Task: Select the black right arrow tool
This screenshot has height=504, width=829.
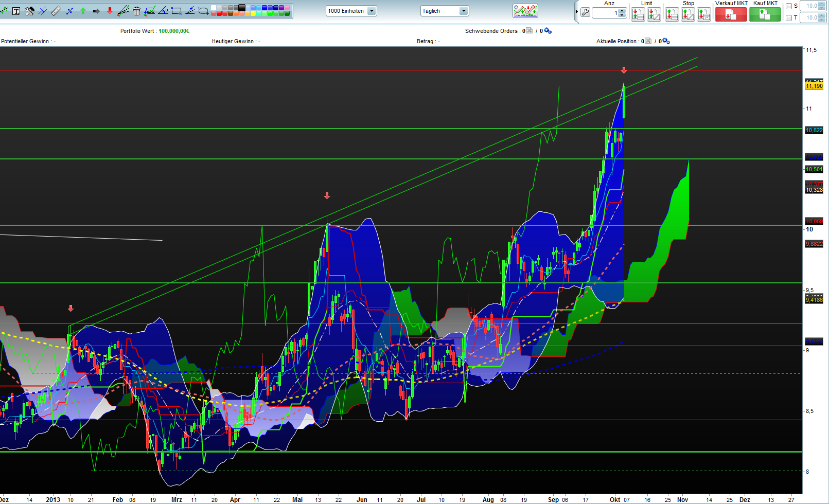Action: 96,11
